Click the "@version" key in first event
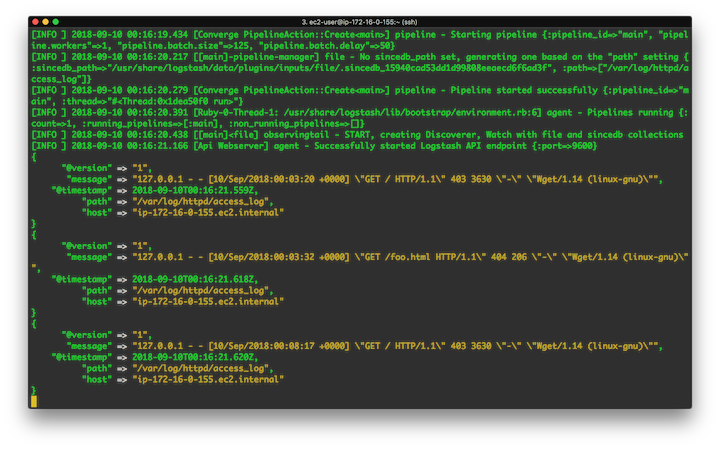 pos(87,168)
